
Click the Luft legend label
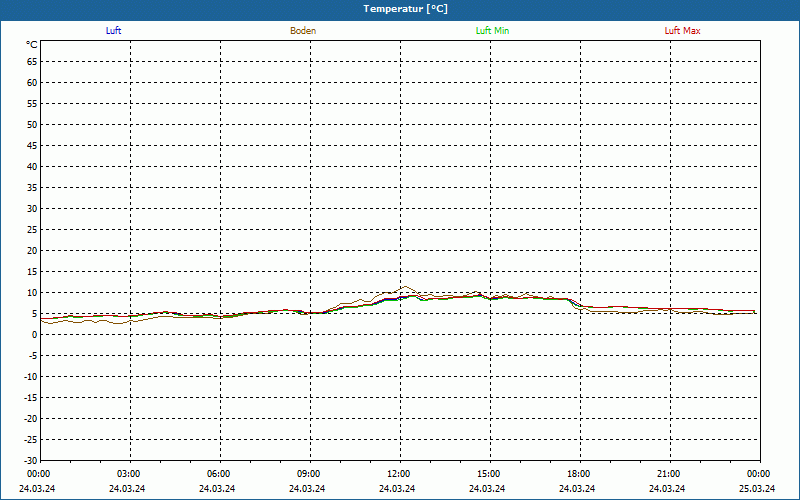(x=113, y=31)
